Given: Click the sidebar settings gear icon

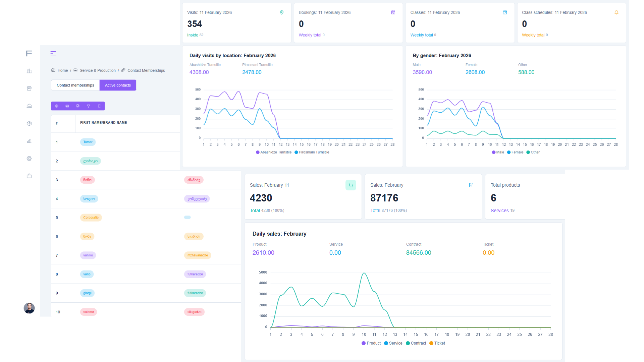Looking at the screenshot, I should [x=29, y=159].
